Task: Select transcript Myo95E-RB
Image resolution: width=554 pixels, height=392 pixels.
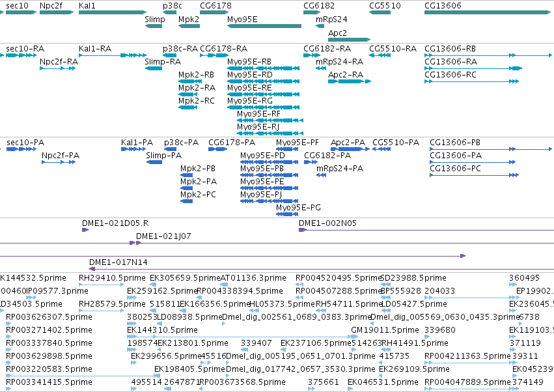Action: (x=249, y=62)
